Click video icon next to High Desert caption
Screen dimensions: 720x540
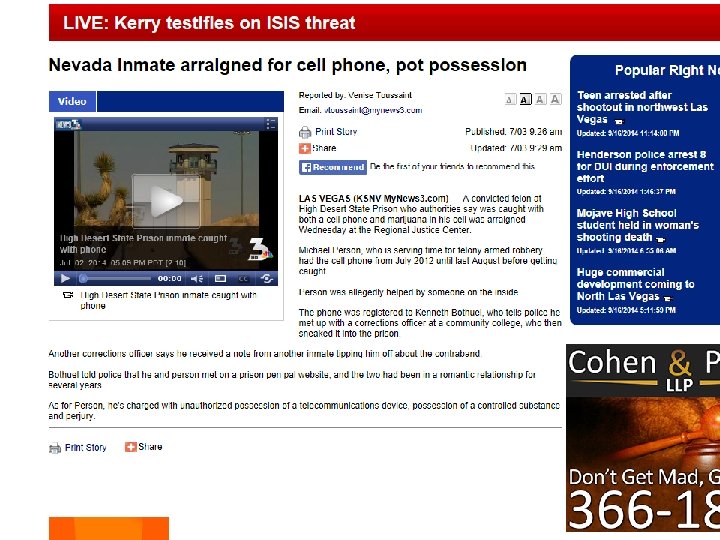click(68, 295)
